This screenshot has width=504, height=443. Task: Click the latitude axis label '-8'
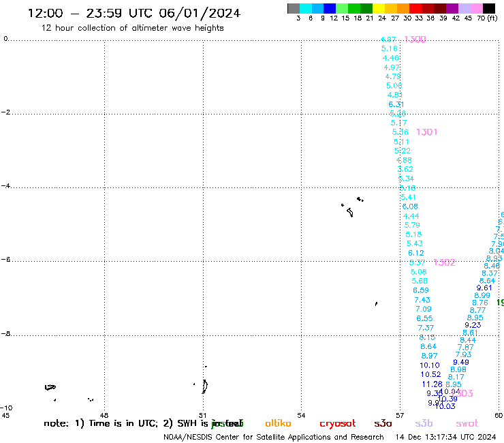click(x=5, y=334)
